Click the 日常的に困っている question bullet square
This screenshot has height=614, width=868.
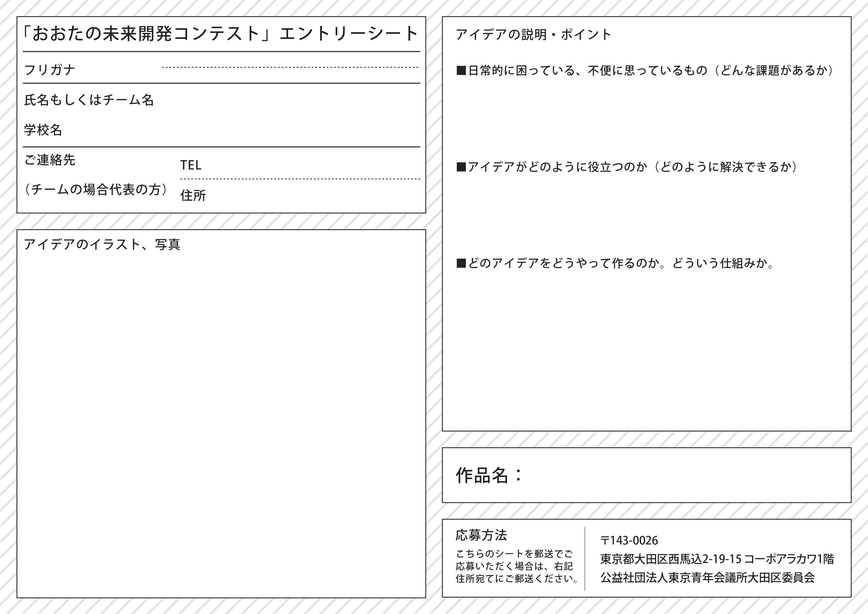pyautogui.click(x=461, y=70)
